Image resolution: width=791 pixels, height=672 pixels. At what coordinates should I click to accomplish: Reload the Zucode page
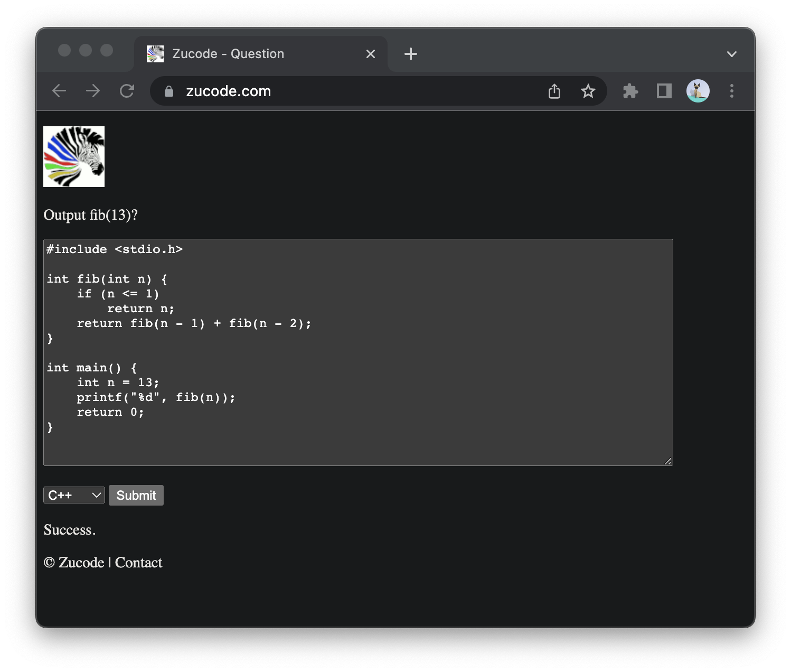[127, 91]
